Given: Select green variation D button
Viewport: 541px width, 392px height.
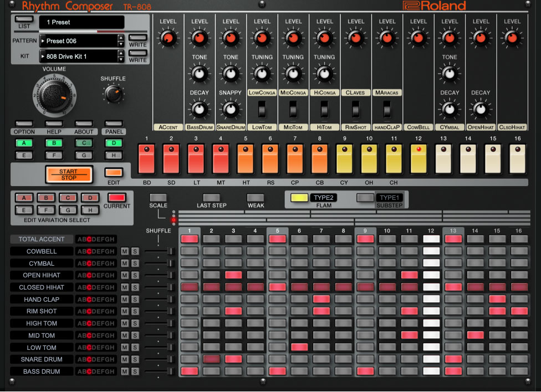Looking at the screenshot, I should (x=114, y=143).
